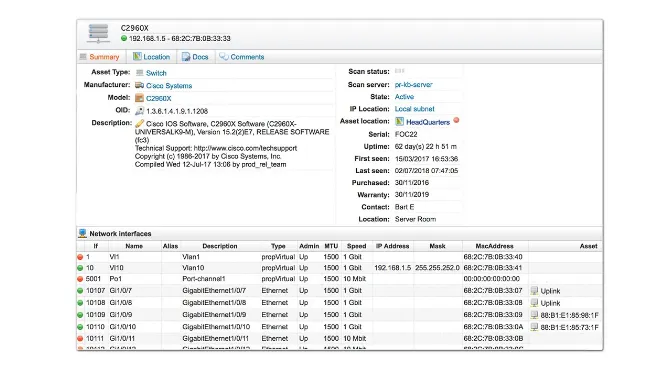The height and width of the screenshot is (381, 658).
Task: Open the Uplink asset on the Gi1/0/8 row
Action: 550,303
